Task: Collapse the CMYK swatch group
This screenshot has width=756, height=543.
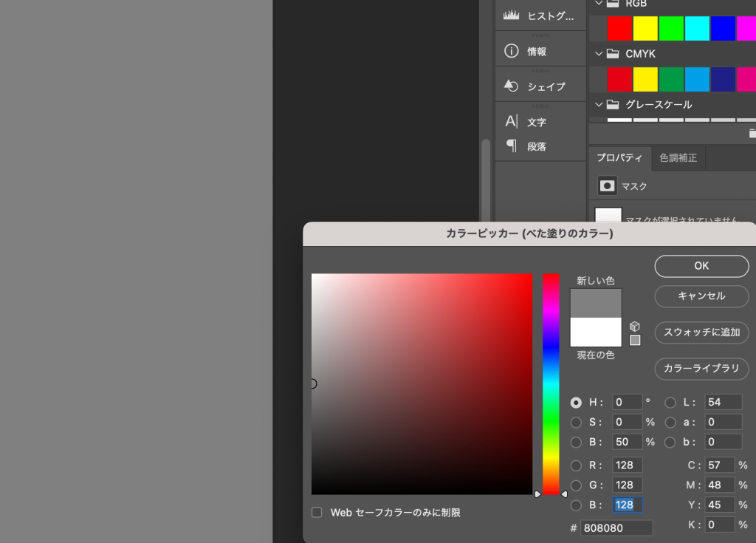Action: (x=599, y=54)
